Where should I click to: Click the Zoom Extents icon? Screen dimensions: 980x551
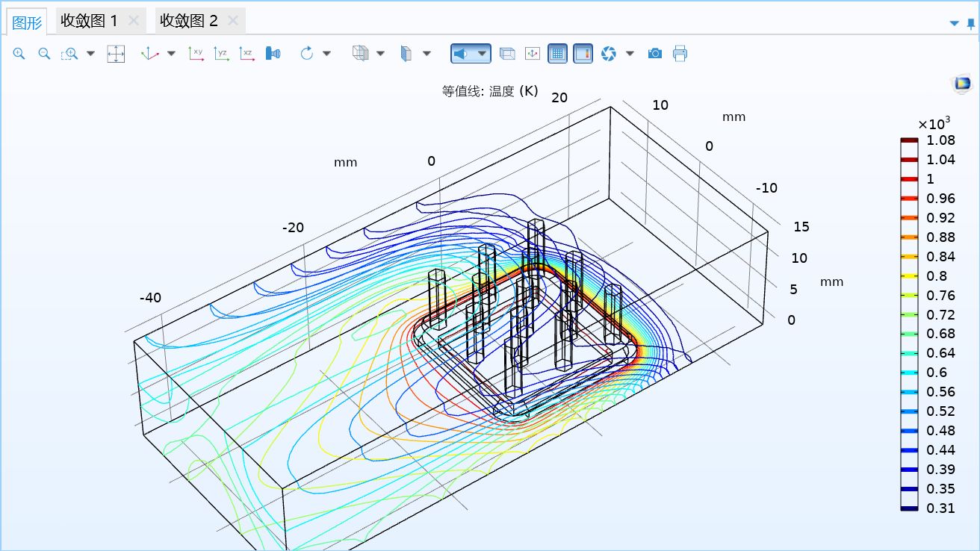[116, 54]
